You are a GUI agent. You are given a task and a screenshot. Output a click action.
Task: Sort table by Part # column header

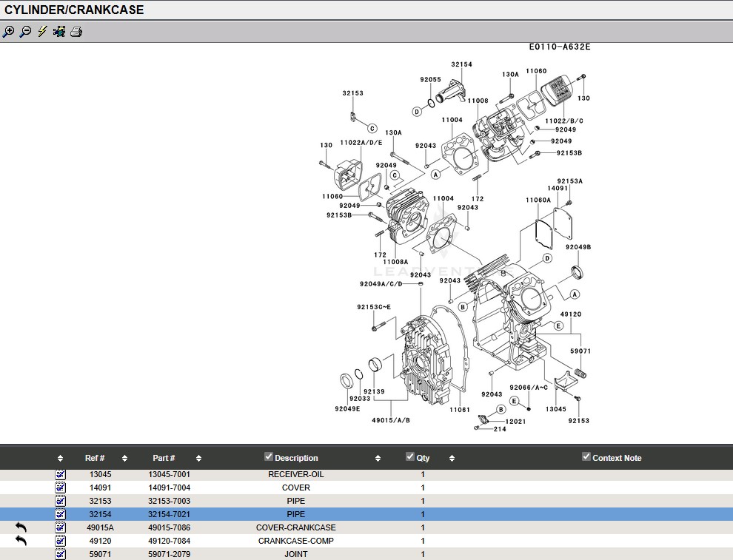(x=164, y=459)
